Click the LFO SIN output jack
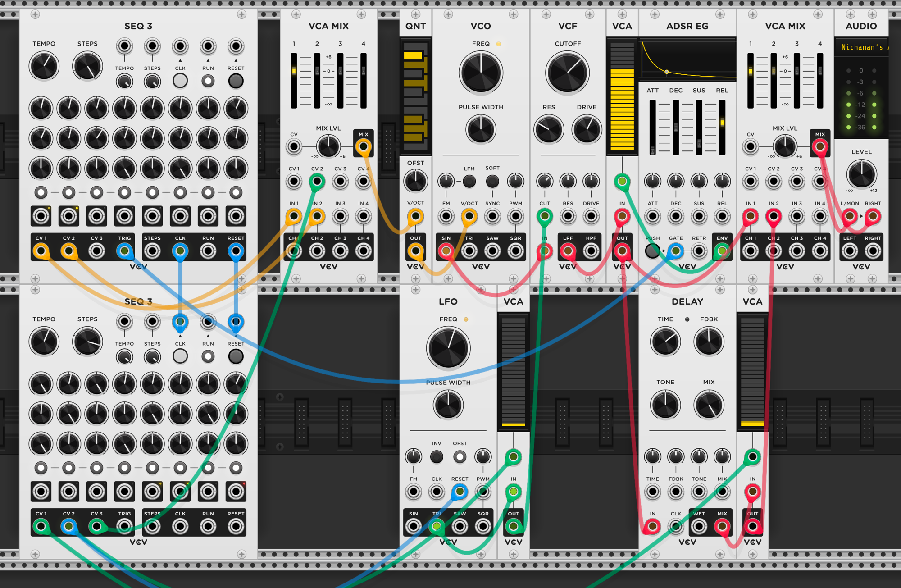 tap(414, 526)
